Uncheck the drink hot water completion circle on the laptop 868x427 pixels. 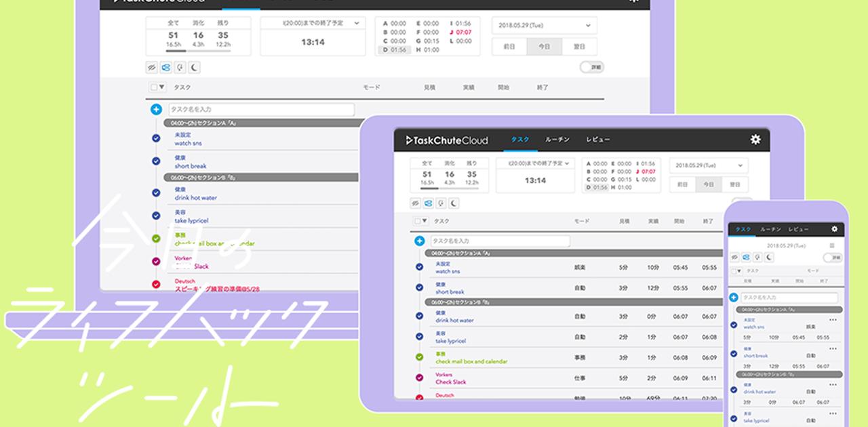coord(156,193)
